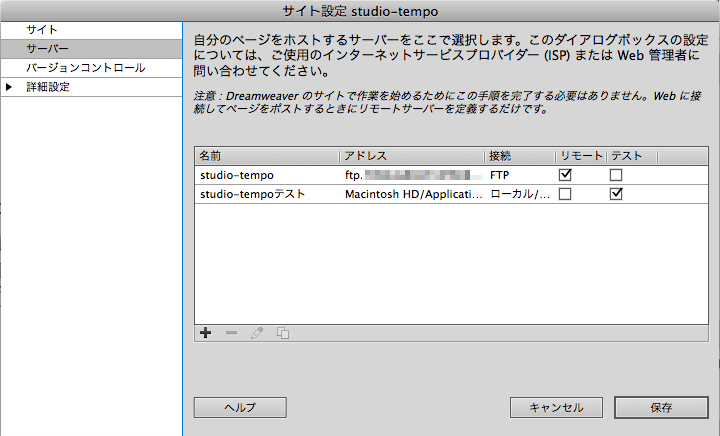Add a new server with the plus icon
This screenshot has height=436, width=720.
click(206, 333)
